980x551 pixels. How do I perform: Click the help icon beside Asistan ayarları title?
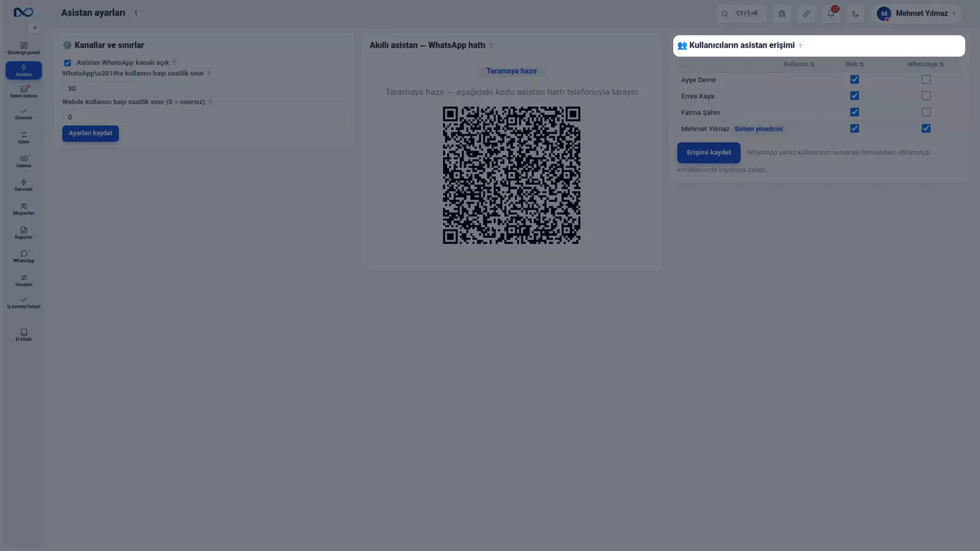136,13
